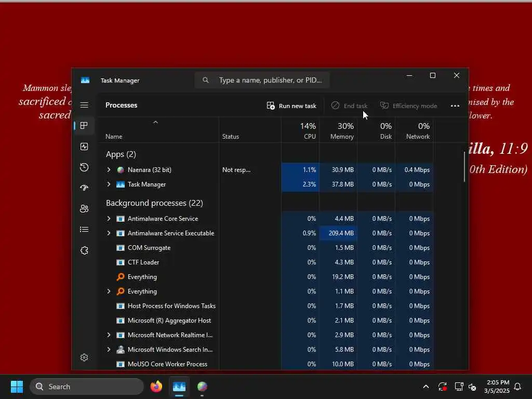Sort by the Disk column header
This screenshot has width=532, height=399.
pos(376,130)
